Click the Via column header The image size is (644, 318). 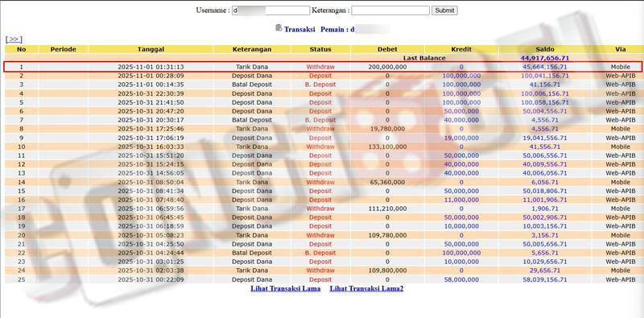tap(621, 49)
